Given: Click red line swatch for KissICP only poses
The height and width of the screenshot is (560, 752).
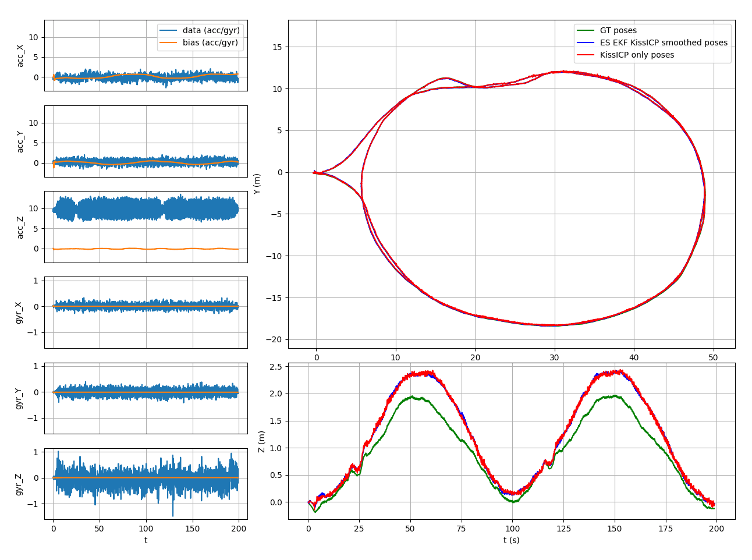Looking at the screenshot, I should [x=586, y=55].
